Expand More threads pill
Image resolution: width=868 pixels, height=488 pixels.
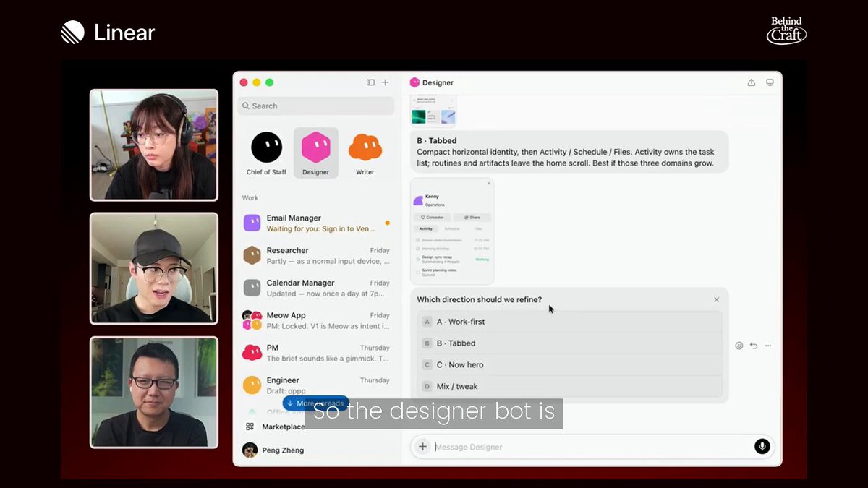pyautogui.click(x=316, y=403)
